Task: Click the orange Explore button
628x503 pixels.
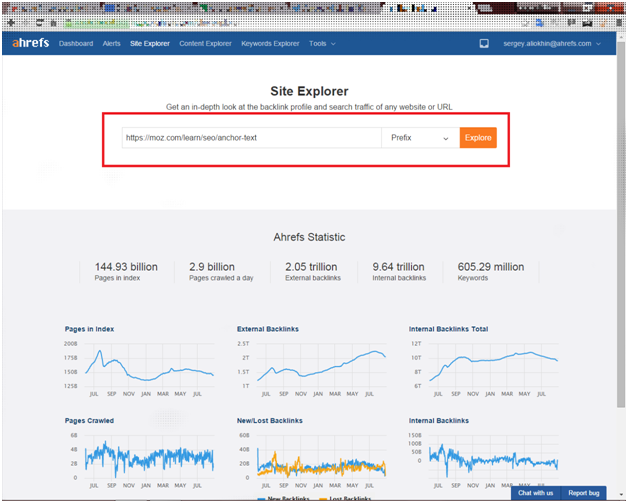Action: [x=478, y=138]
